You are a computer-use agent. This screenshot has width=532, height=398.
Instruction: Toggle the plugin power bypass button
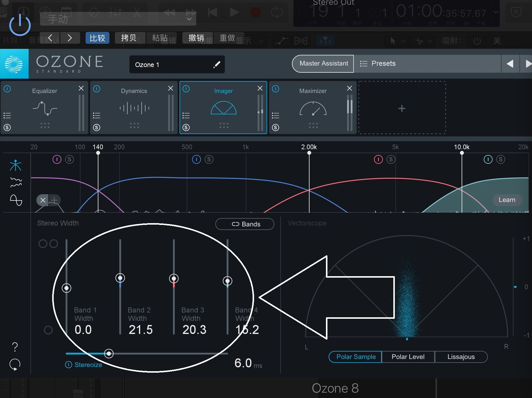[20, 25]
